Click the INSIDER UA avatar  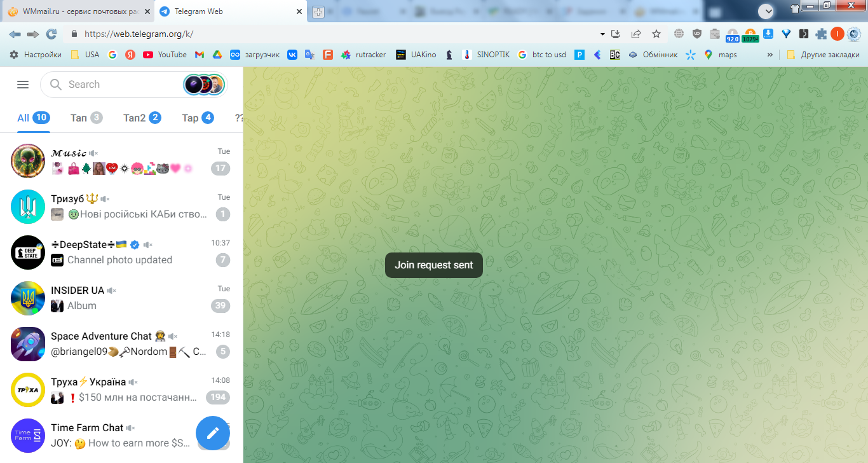point(28,298)
